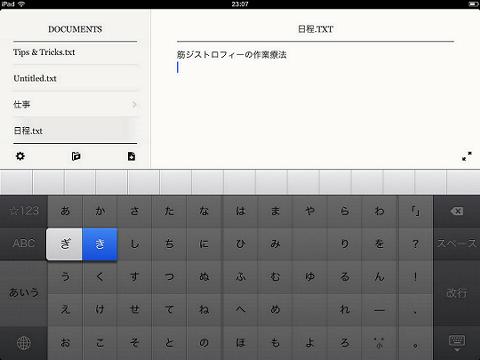This screenshot has height=360, width=480.
Task: Tap the に key
Action: click(204, 244)
